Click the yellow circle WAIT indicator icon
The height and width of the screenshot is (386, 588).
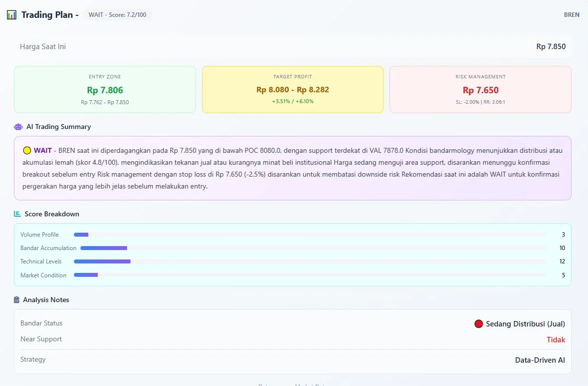point(27,150)
